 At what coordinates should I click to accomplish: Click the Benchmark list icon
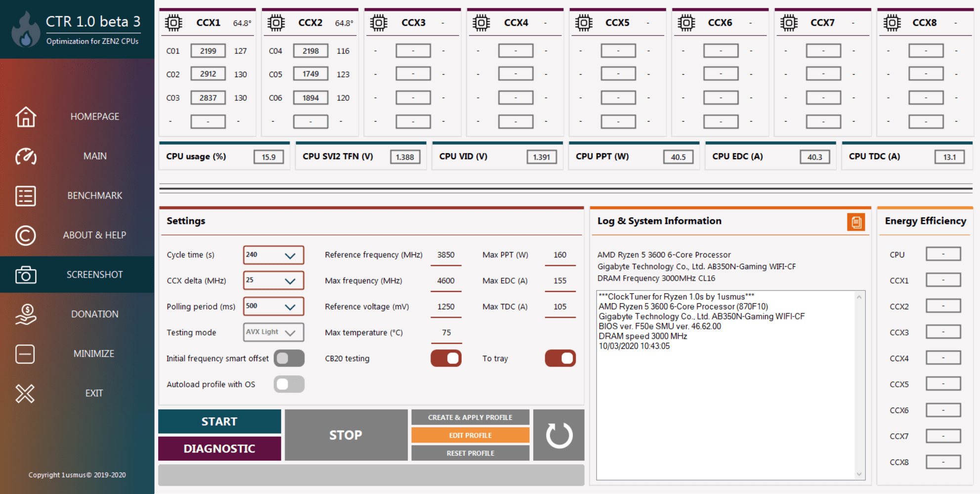click(x=26, y=196)
